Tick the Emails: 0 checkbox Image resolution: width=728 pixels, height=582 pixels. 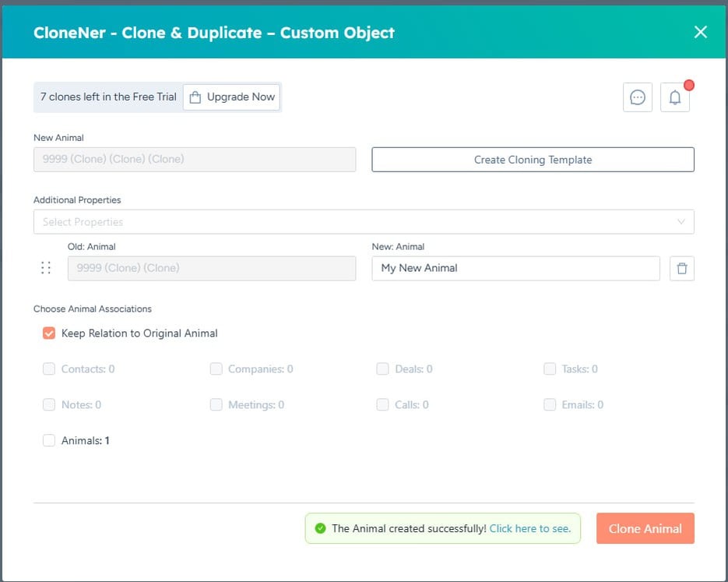(550, 404)
